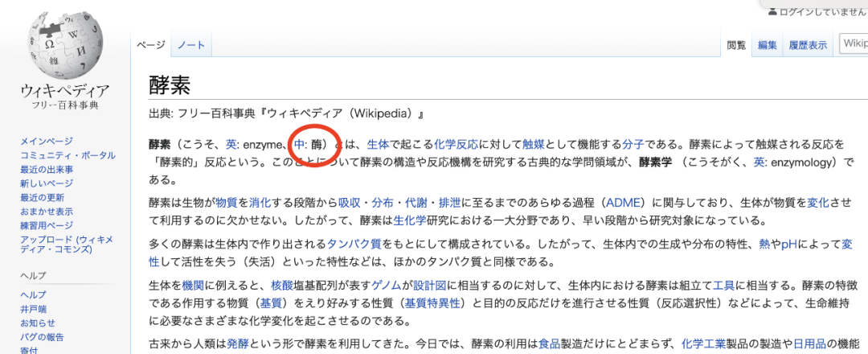Follow the 生体 link in first paragraph
This screenshot has width=868, height=354.
point(377,145)
